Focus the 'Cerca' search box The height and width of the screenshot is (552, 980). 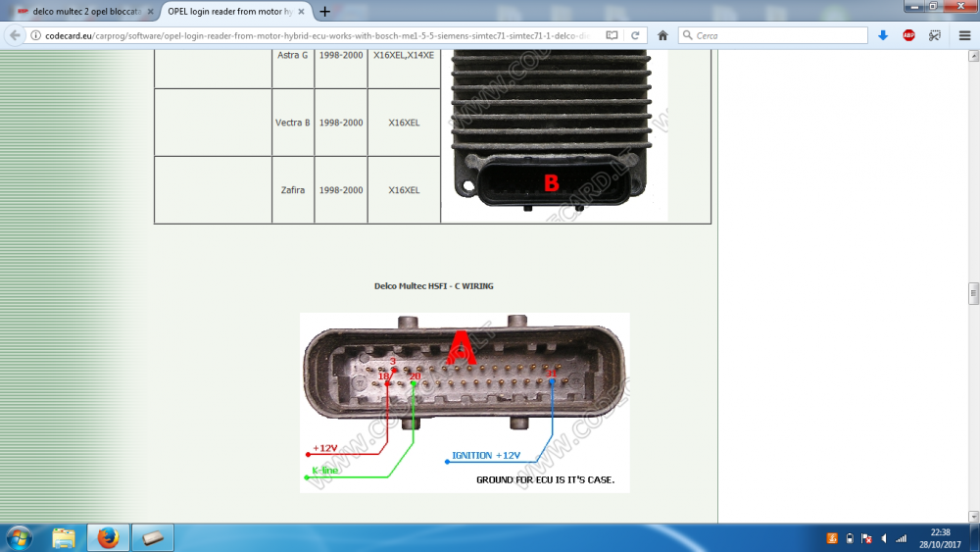773,35
